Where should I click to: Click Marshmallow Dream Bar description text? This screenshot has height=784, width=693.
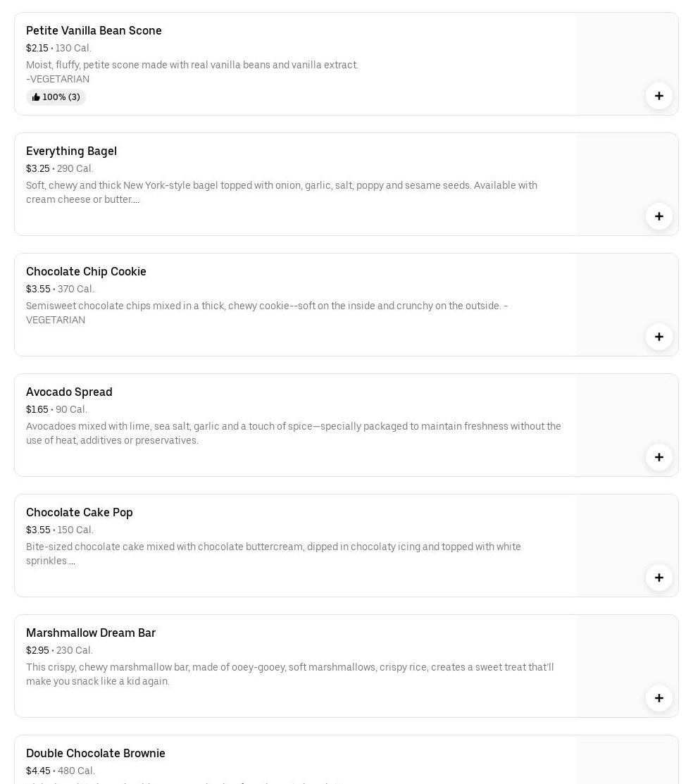pos(289,674)
